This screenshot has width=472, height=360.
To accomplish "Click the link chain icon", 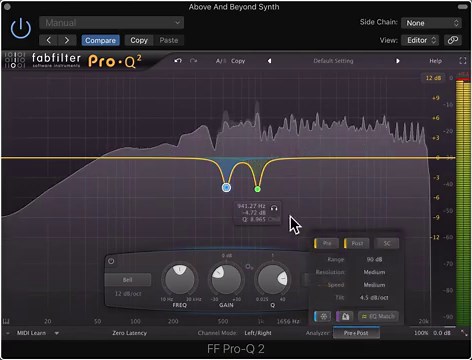I will pyautogui.click(x=453, y=40).
